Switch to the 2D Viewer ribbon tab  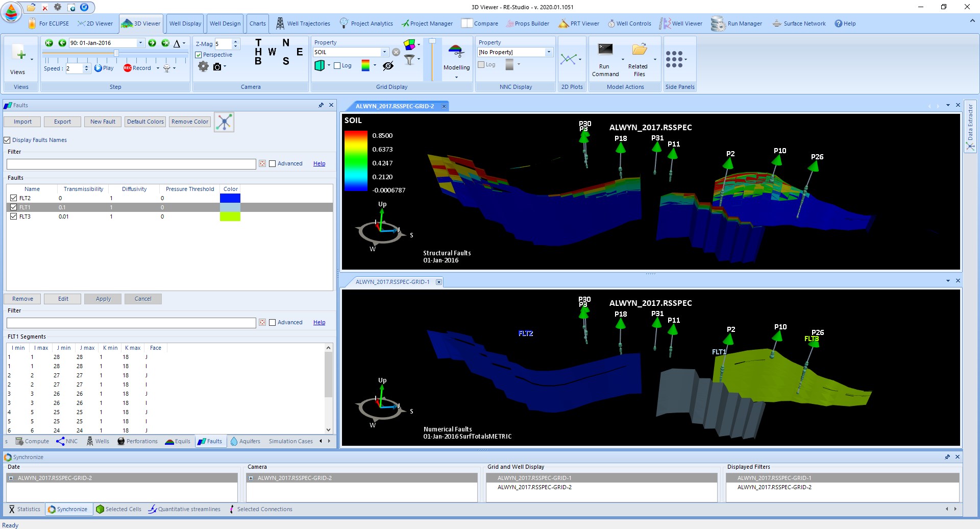click(x=95, y=23)
